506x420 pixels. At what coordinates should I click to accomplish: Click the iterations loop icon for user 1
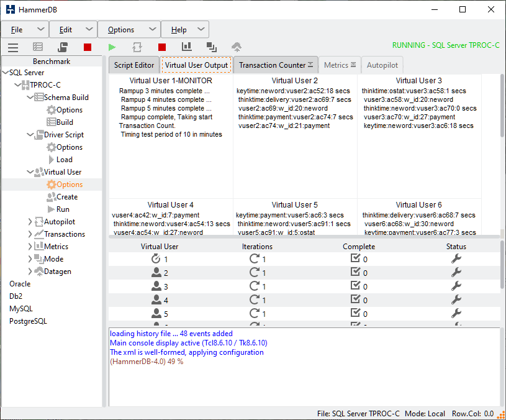(255, 258)
